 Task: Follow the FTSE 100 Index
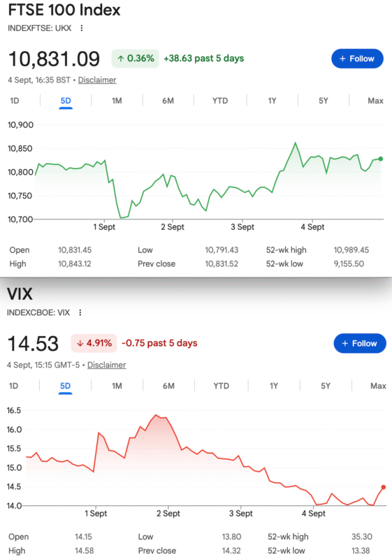[357, 59]
